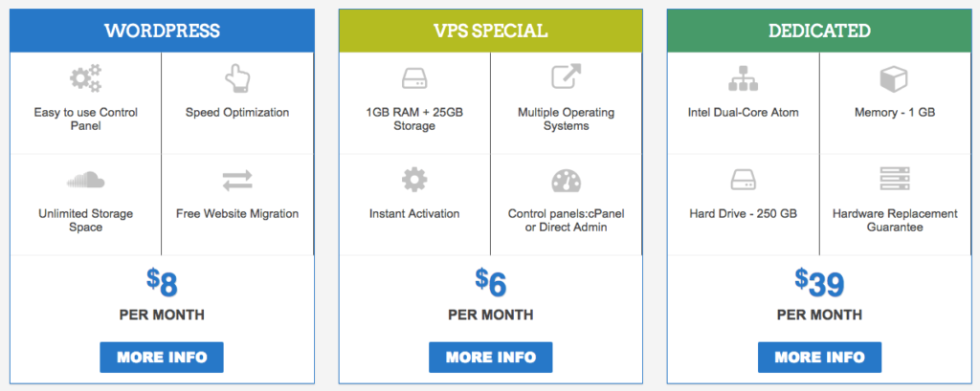Open More Info for the WordPress plan
Screen dimensions: 980x391
click(162, 358)
